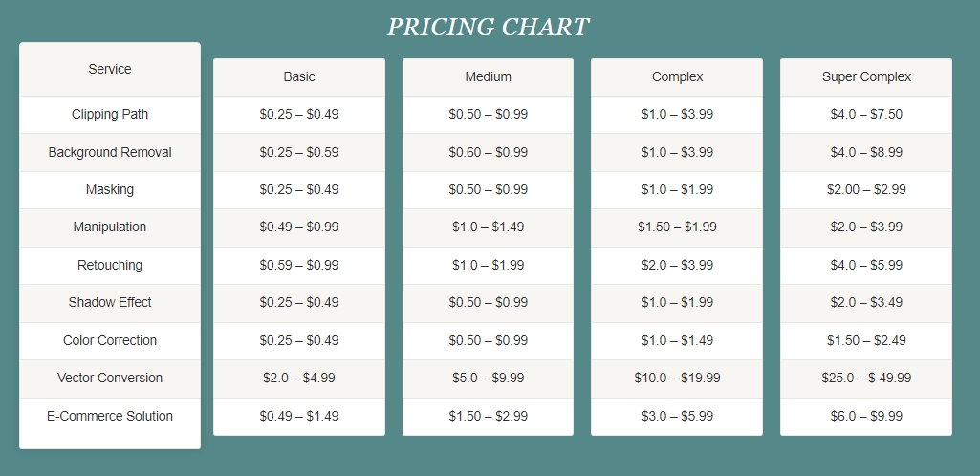This screenshot has width=980, height=476.
Task: Pick the Color Correction service label
Action: (x=110, y=340)
